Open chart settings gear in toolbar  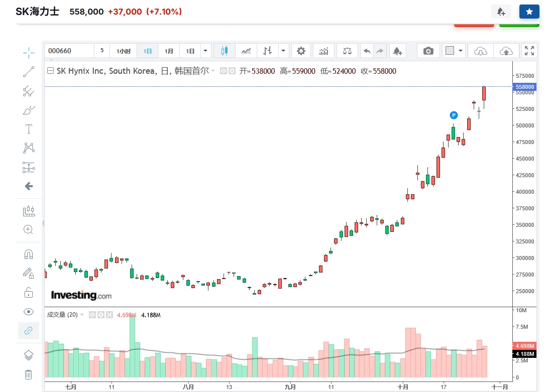[x=301, y=51]
